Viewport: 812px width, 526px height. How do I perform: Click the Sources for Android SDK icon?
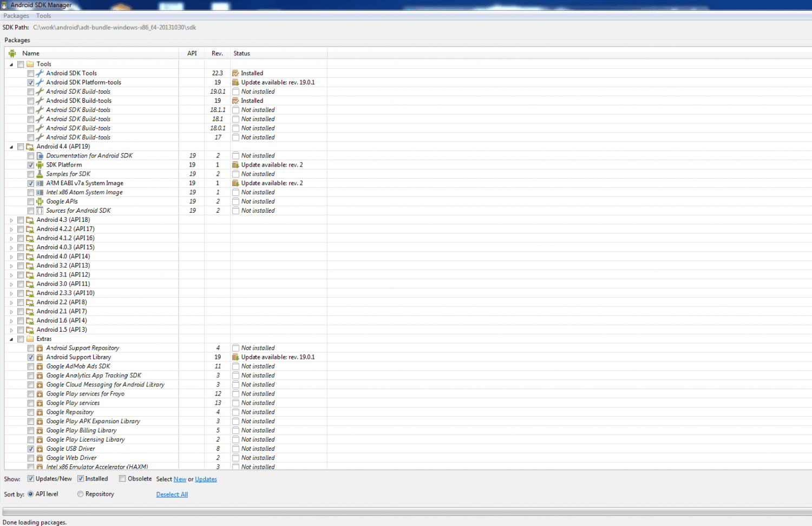(x=40, y=211)
